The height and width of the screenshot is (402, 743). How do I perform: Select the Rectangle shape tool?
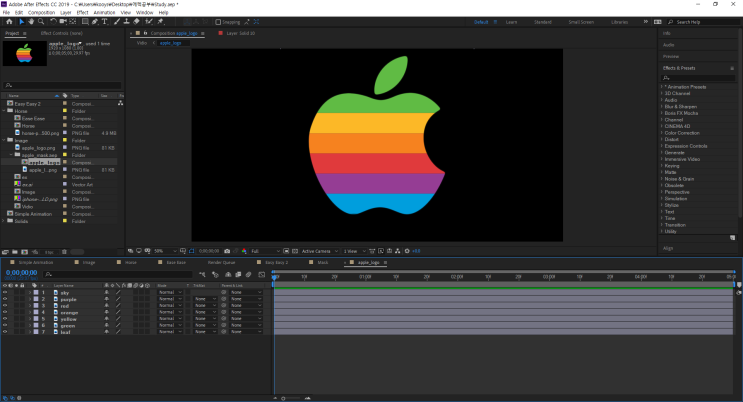click(x=85, y=22)
